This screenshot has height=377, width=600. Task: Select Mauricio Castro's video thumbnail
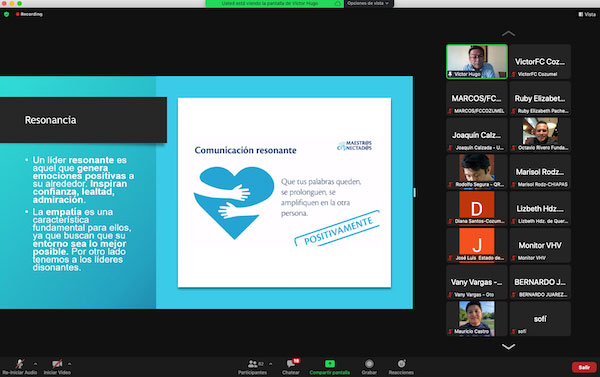click(477, 318)
